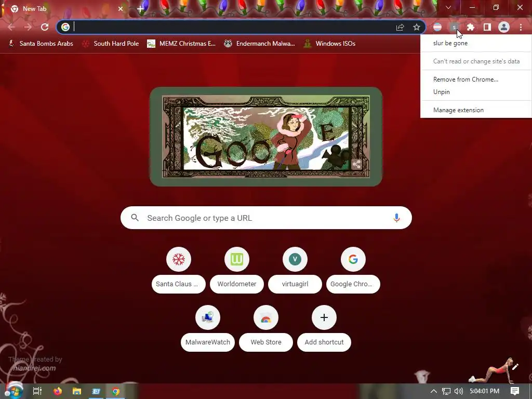Open Chrome's three-dot menu
Image resolution: width=532 pixels, height=399 pixels.
tap(521, 27)
